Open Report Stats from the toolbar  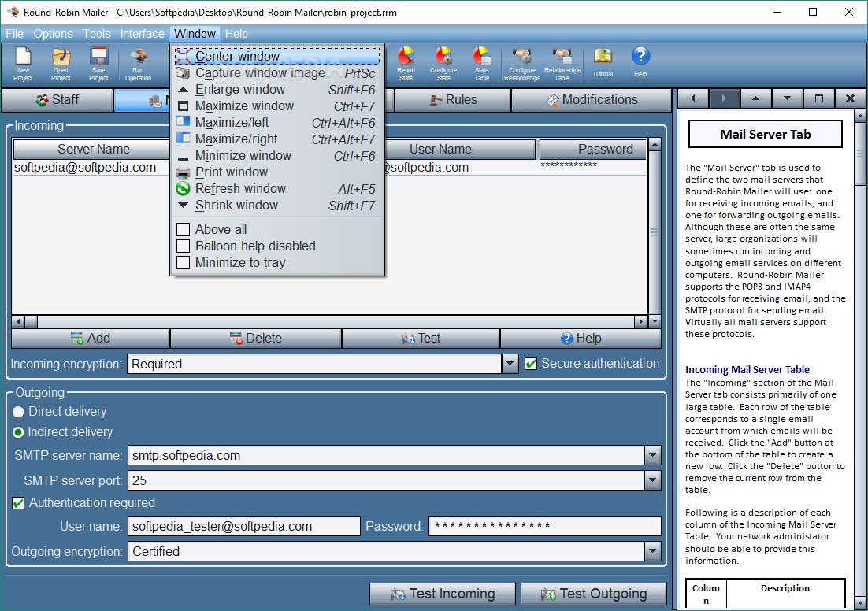(406, 65)
